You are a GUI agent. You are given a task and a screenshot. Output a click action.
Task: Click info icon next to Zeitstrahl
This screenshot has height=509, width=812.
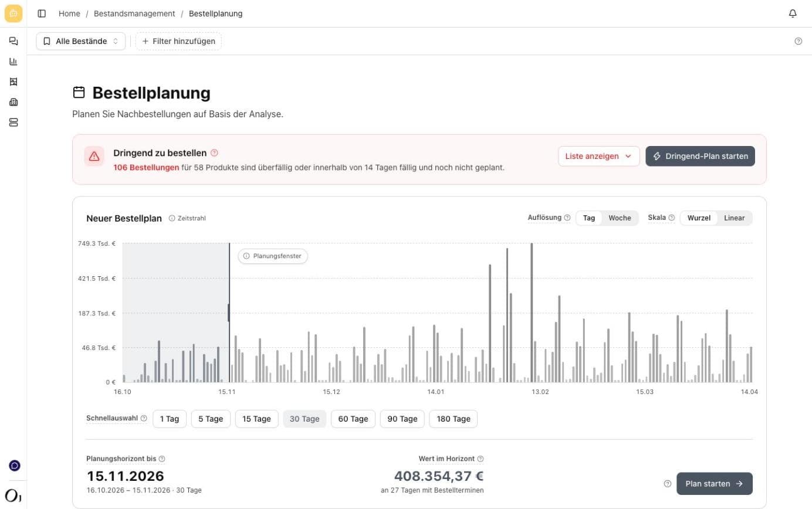[x=172, y=218]
